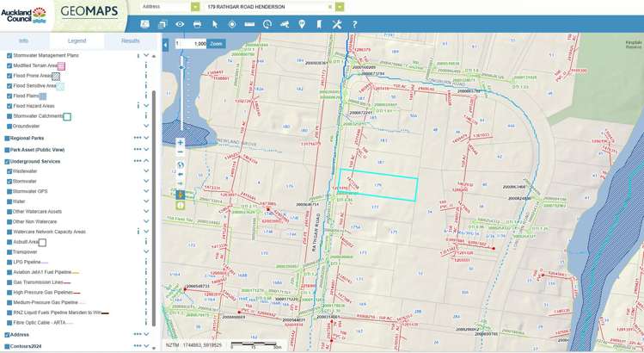This screenshot has height=353, width=644.
Task: Click the address search text field
Action: [x=267, y=7]
